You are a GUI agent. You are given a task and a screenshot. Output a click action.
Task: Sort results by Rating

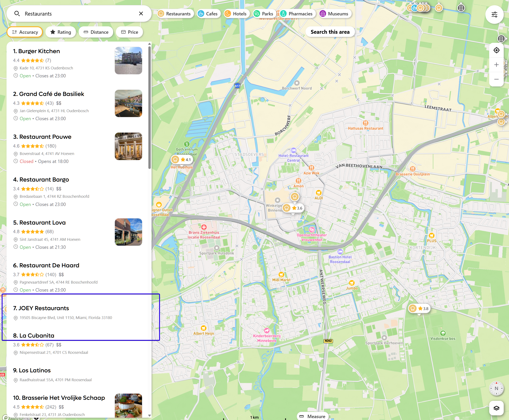[61, 32]
